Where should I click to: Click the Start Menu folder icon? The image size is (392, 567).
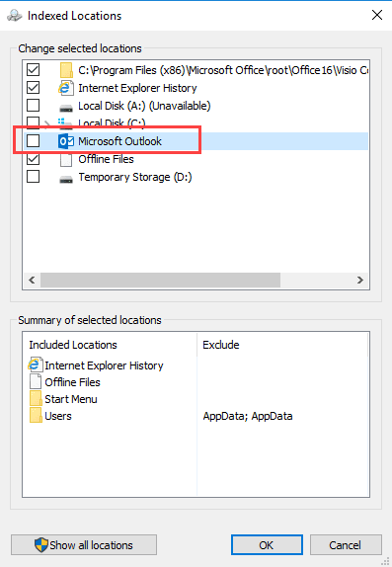click(x=36, y=399)
